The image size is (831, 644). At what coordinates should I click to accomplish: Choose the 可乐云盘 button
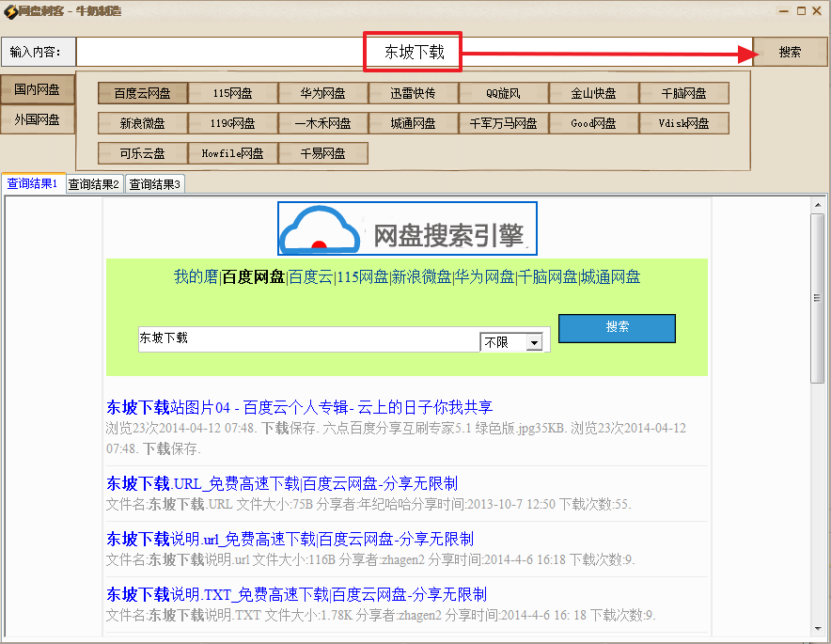[x=143, y=153]
